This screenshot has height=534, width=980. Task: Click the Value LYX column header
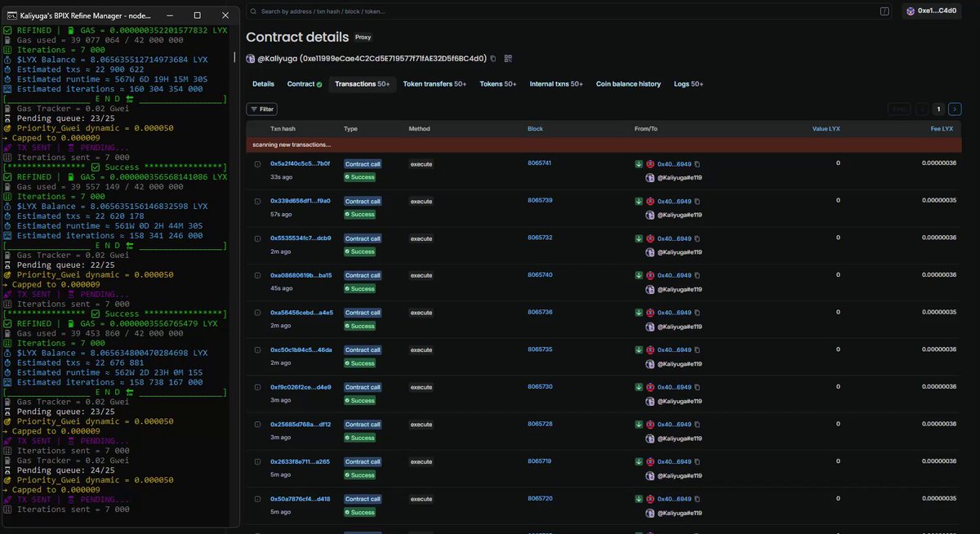(x=826, y=129)
